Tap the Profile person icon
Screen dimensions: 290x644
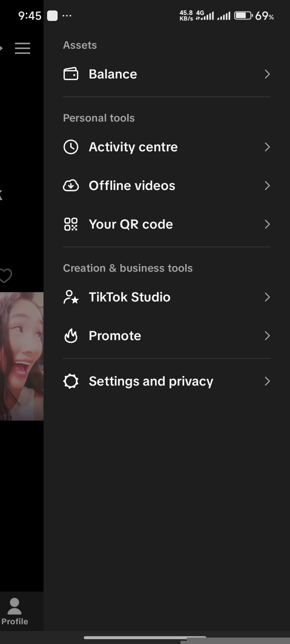point(14,606)
